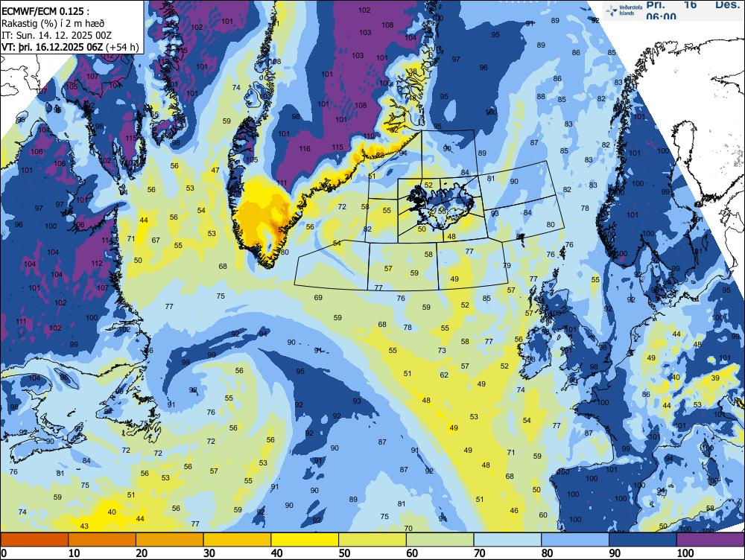Image resolution: width=745 pixels, height=560 pixels.
Task: Click the 'Rakastig (%) í 2 m hæð' label
Action: pyautogui.click(x=53, y=23)
